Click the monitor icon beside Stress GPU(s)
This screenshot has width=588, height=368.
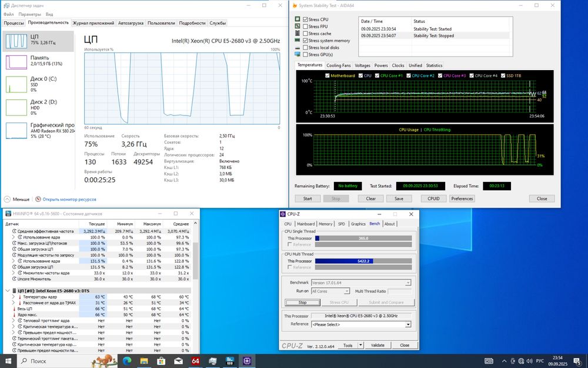click(298, 54)
